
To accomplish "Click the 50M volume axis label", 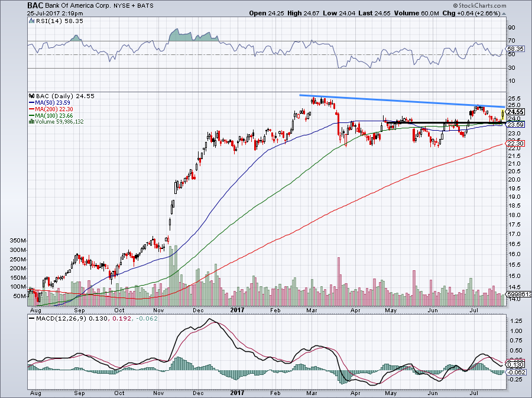I will click(x=20, y=296).
